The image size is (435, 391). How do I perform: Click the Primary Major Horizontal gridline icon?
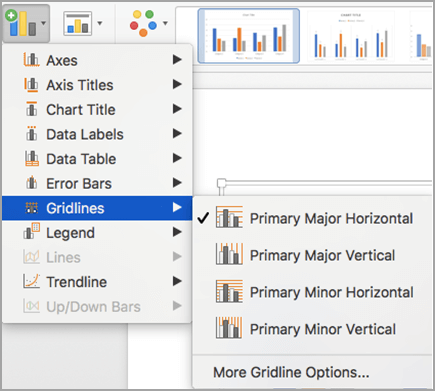click(229, 217)
